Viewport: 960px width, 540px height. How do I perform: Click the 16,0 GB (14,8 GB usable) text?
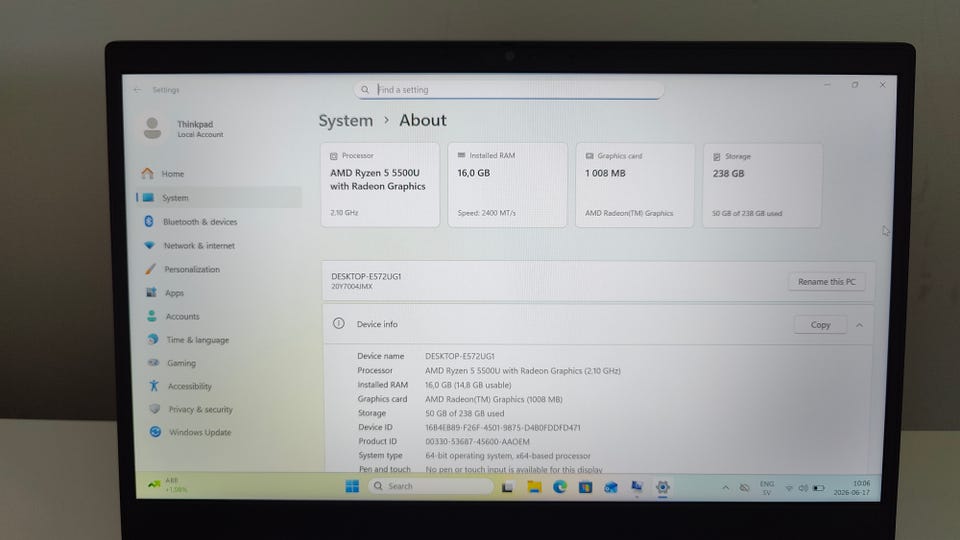point(468,384)
